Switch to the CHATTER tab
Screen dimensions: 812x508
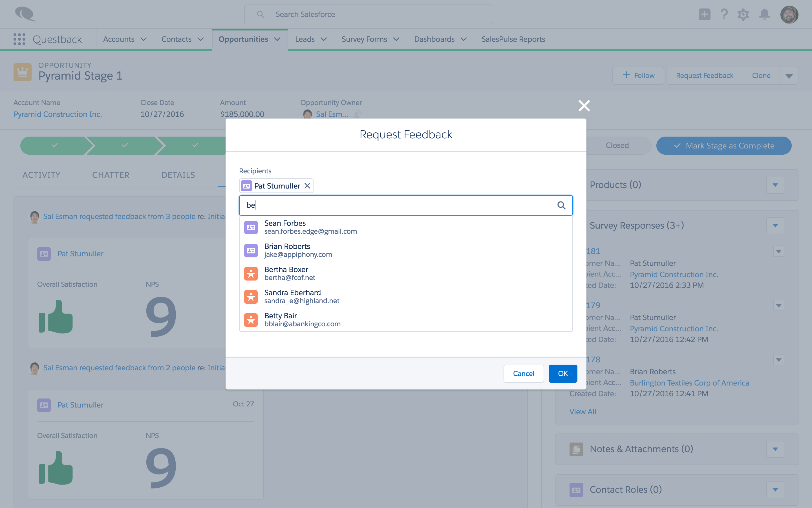click(111, 175)
